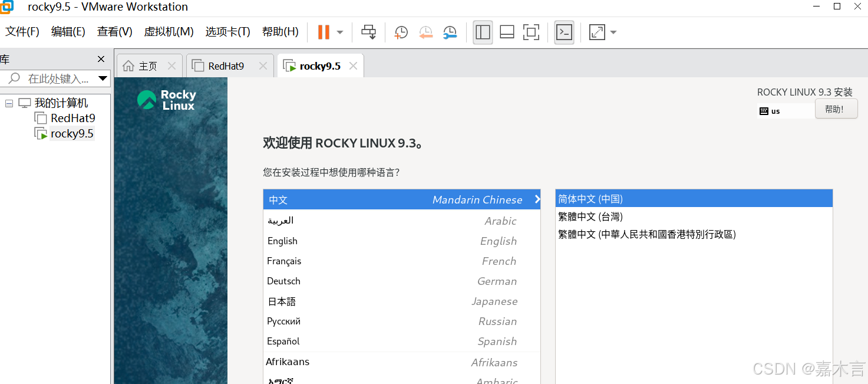
Task: Open the library search filter dropdown arrow
Action: point(103,78)
